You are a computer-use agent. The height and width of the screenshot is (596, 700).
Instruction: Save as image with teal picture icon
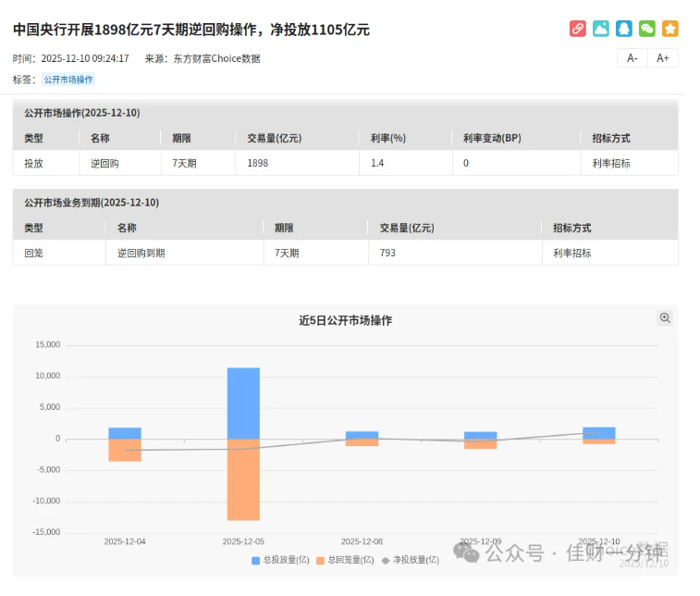coord(600,29)
